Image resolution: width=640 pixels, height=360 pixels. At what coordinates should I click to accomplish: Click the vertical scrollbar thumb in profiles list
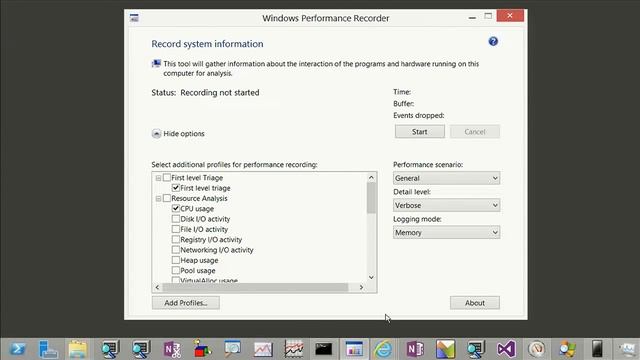(x=371, y=198)
